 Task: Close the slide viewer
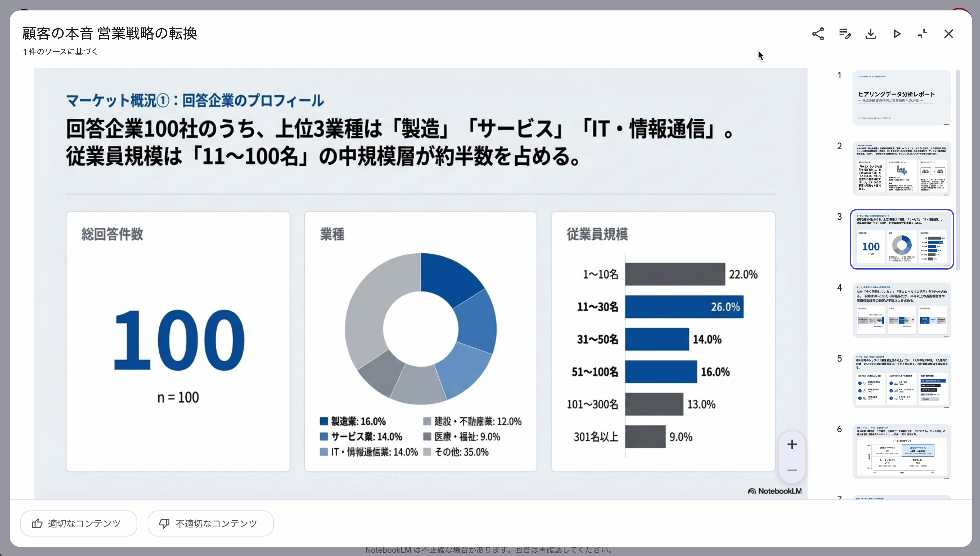pyautogui.click(x=949, y=34)
